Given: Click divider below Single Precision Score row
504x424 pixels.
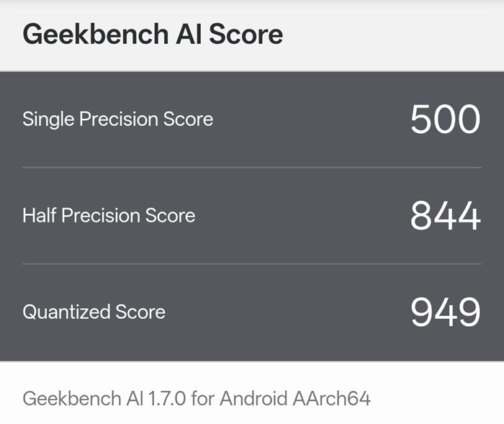Looking at the screenshot, I should click(x=251, y=168).
